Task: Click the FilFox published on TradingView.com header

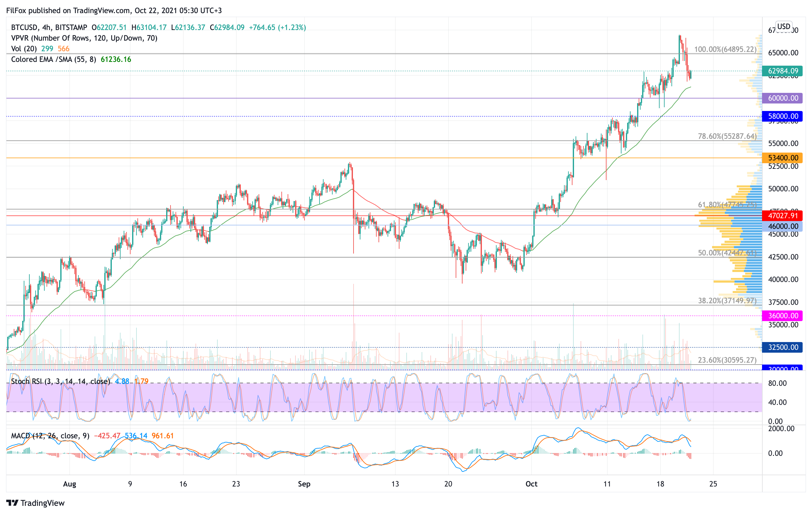Action: tap(114, 10)
